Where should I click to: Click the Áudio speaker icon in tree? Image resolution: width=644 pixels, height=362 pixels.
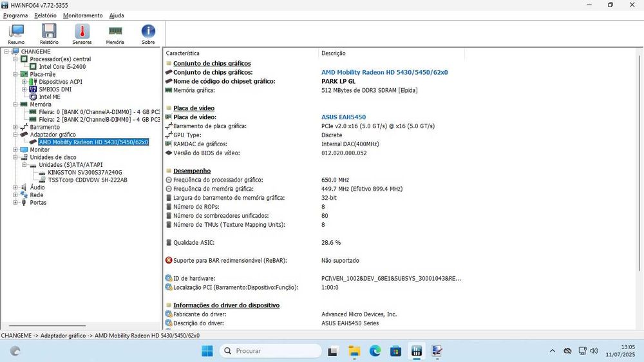24,187
